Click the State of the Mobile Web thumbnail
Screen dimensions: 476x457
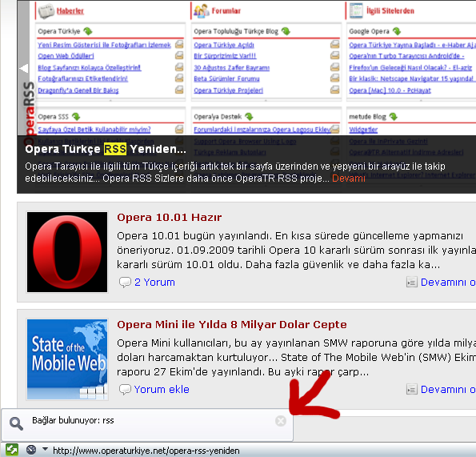67,359
